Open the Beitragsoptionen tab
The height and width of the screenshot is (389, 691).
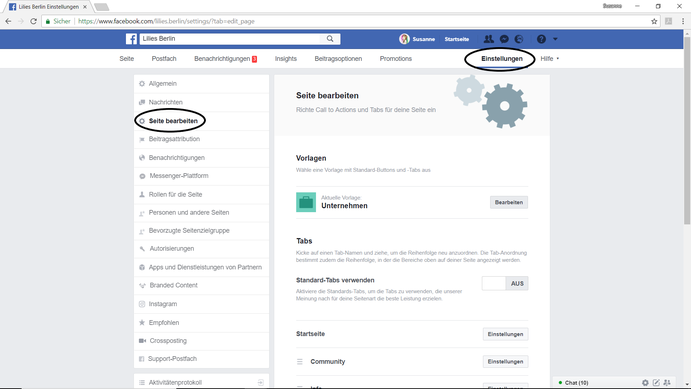[338, 59]
